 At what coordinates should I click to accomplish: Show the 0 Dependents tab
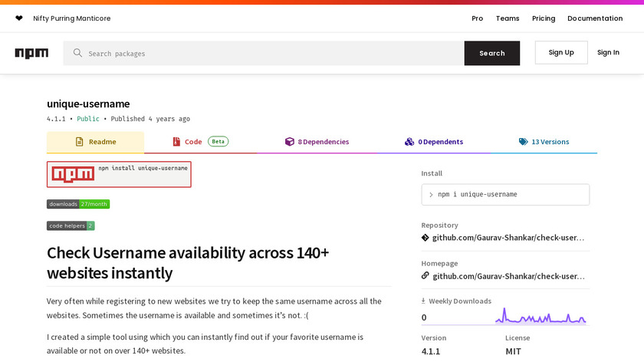click(434, 142)
